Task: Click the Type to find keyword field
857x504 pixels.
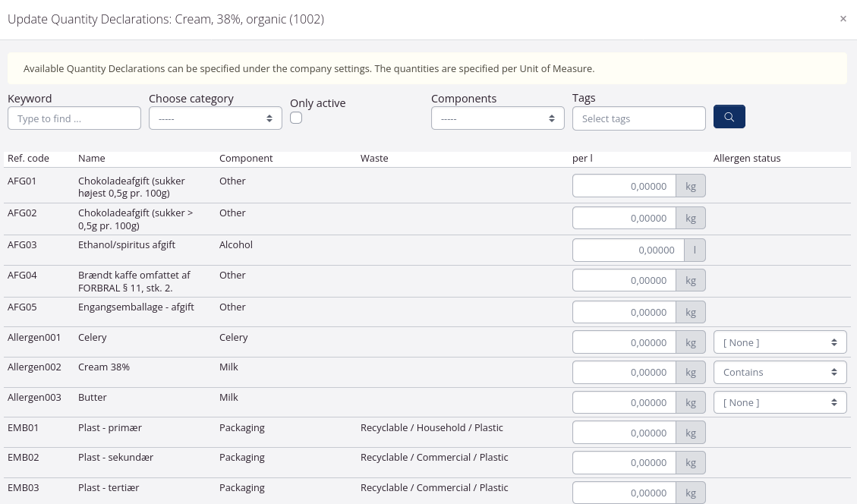Action: tap(74, 118)
